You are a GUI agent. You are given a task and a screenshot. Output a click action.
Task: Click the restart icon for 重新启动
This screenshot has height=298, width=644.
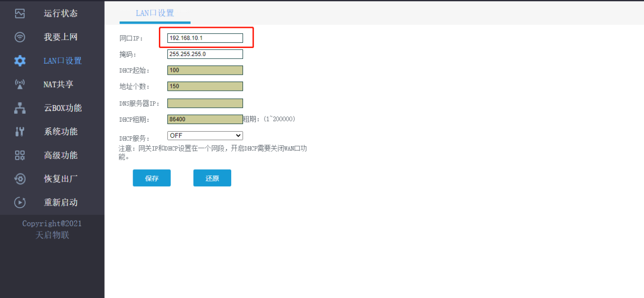[x=20, y=202]
